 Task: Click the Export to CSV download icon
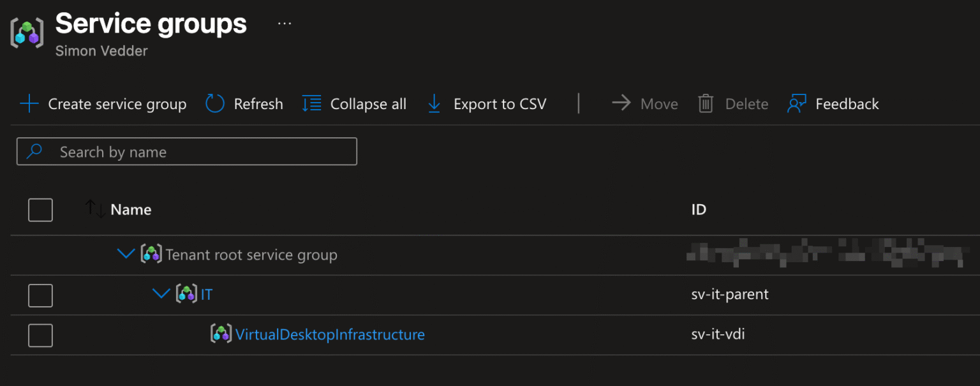click(434, 103)
